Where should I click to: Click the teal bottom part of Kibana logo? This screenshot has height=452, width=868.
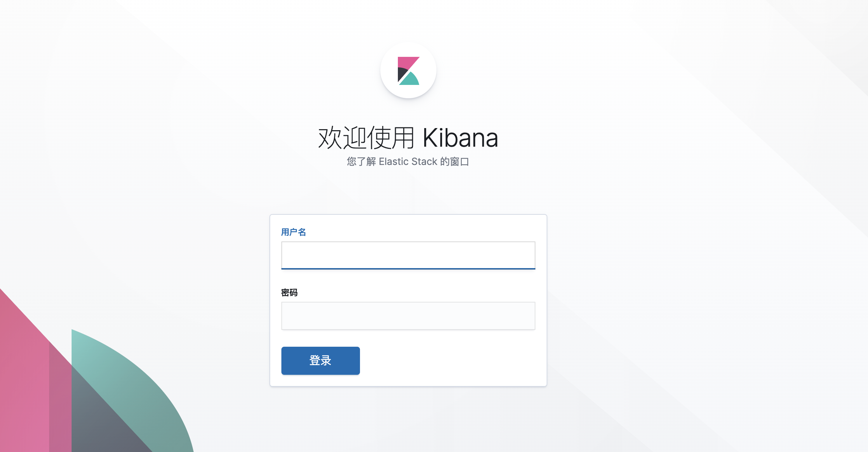[x=410, y=80]
